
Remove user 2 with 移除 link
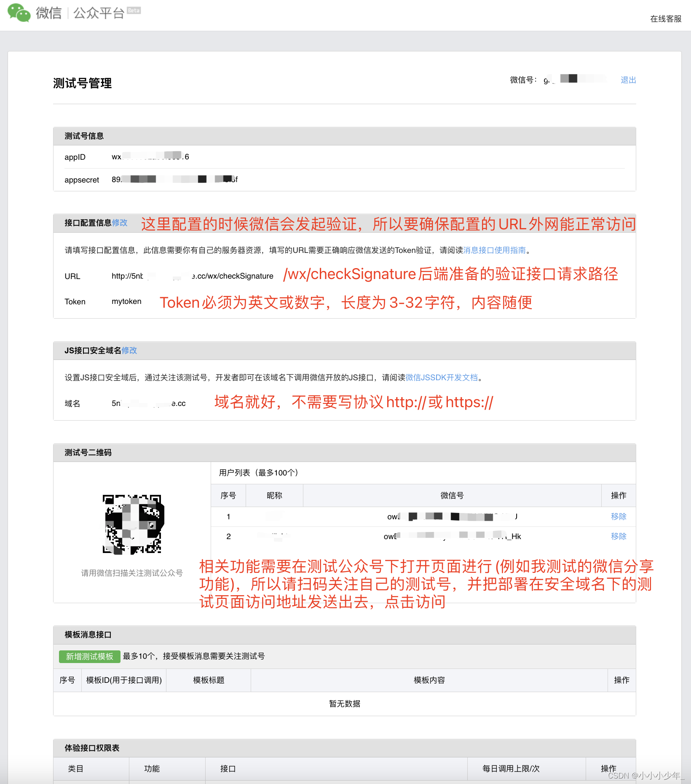pyautogui.click(x=619, y=536)
